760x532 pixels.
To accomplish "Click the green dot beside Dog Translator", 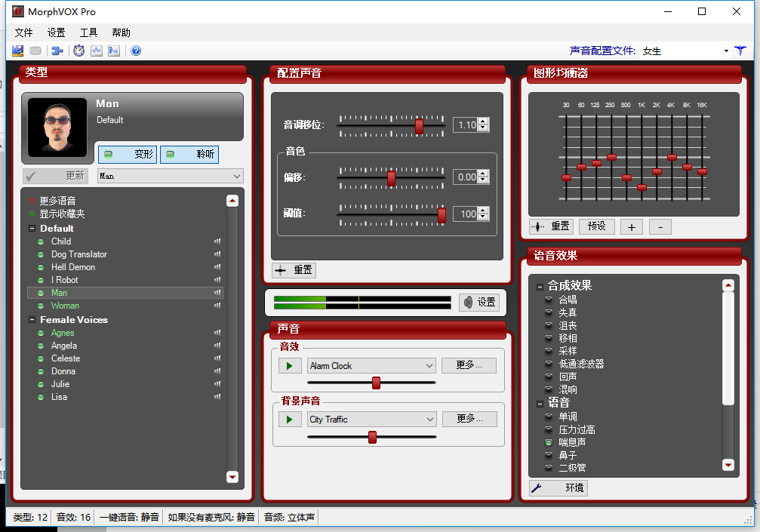I will (41, 254).
